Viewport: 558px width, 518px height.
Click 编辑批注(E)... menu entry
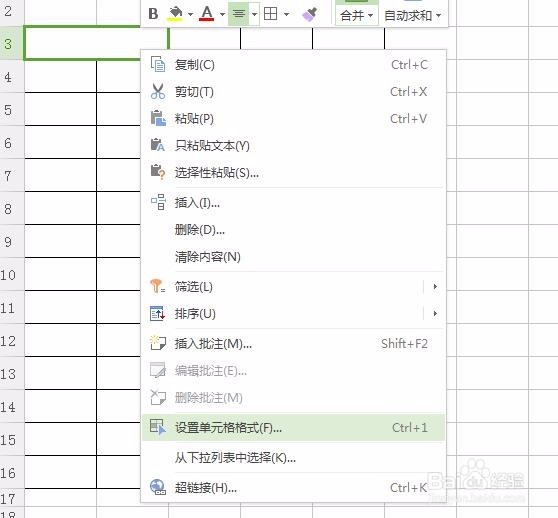293,371
